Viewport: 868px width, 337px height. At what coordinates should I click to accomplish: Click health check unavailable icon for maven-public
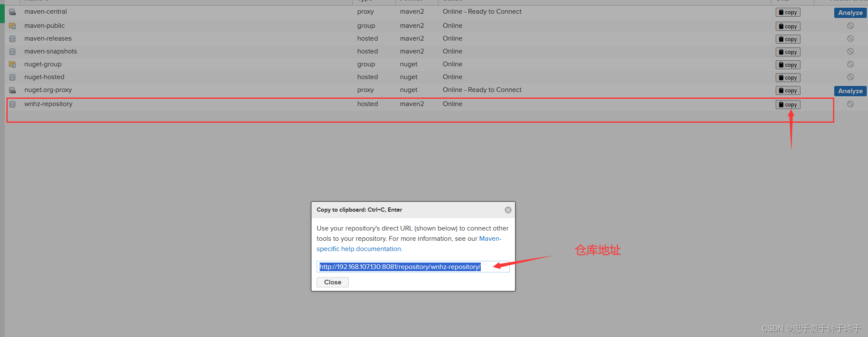point(850,26)
